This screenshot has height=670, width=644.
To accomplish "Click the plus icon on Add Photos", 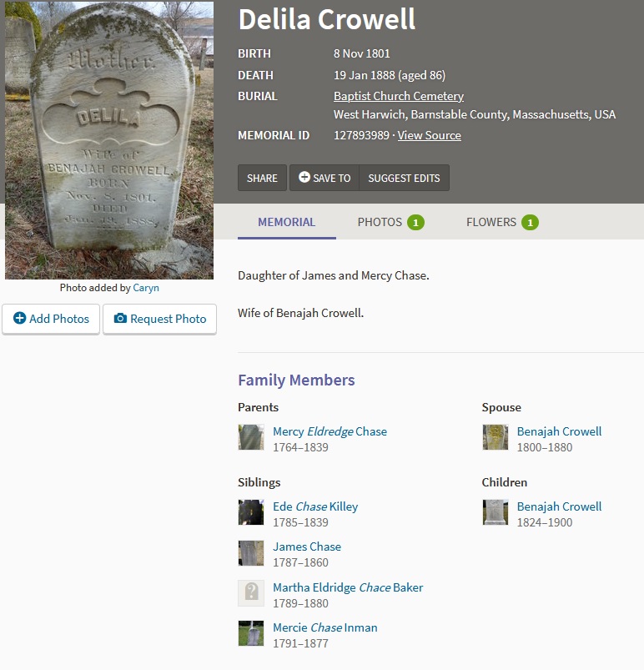I will (20, 318).
